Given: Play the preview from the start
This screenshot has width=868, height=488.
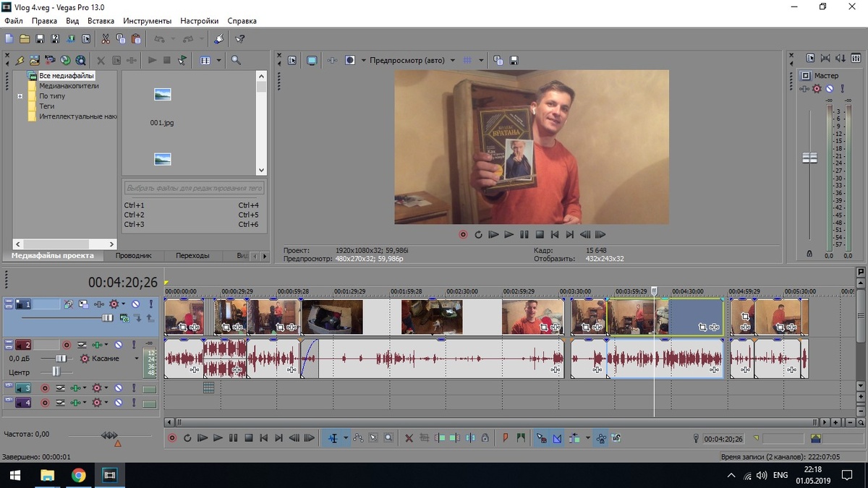Looking at the screenshot, I should [x=493, y=234].
